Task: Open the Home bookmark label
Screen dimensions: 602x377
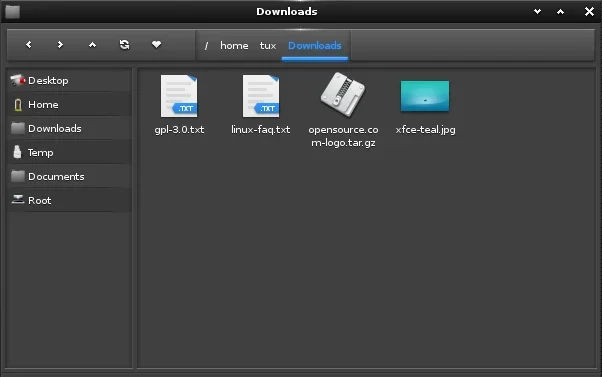Action: pos(43,104)
